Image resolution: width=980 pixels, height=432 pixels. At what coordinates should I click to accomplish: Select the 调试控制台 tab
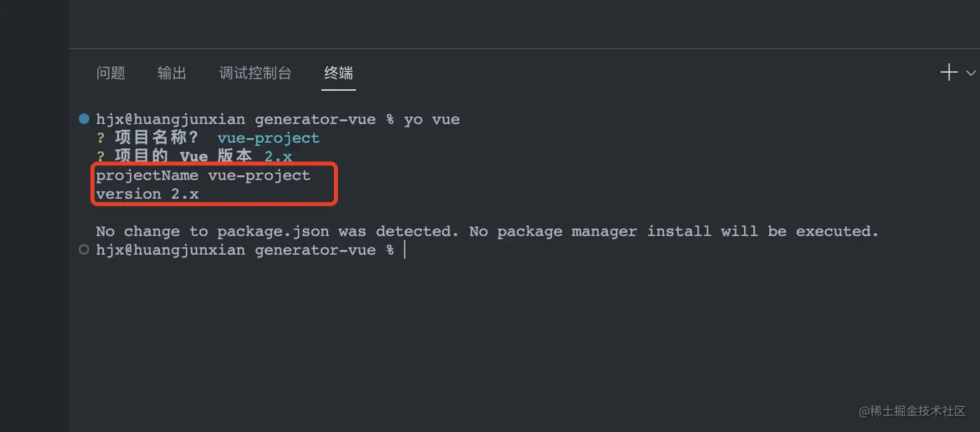[255, 73]
